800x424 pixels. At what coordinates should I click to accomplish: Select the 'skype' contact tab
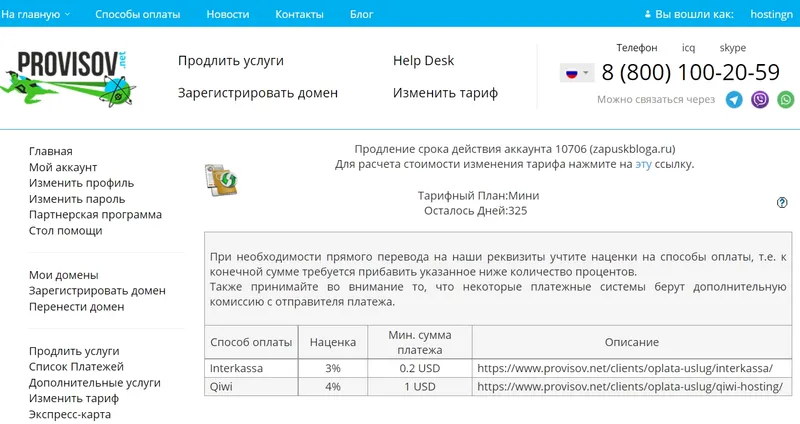pos(733,47)
